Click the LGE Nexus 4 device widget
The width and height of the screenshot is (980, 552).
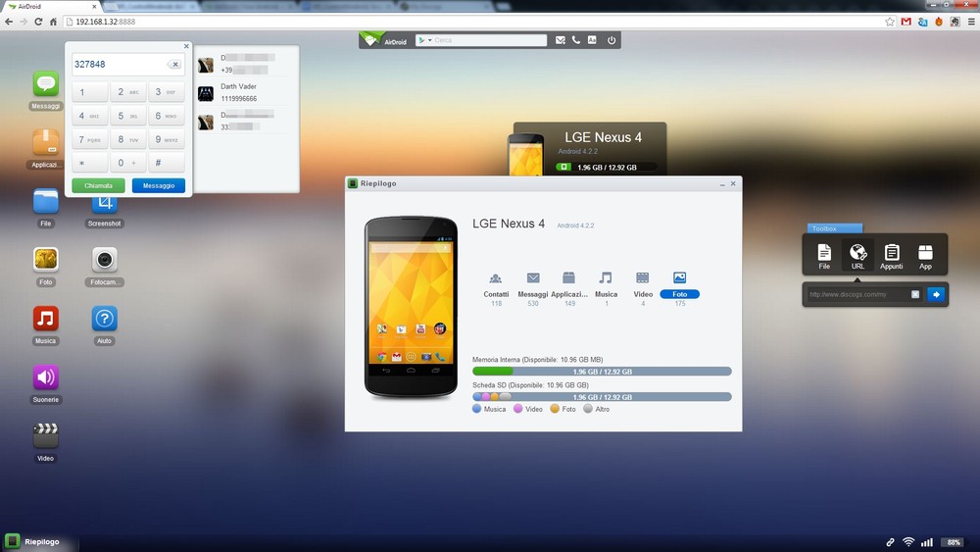[x=587, y=149]
